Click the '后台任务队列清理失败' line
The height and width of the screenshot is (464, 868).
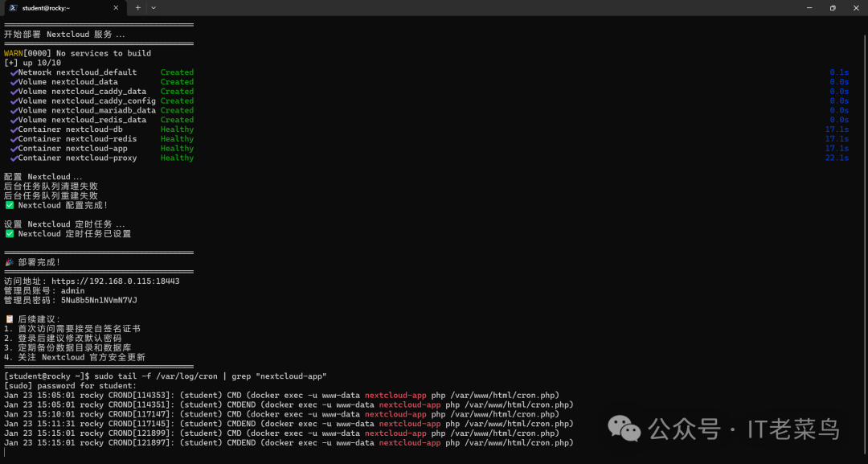point(51,186)
